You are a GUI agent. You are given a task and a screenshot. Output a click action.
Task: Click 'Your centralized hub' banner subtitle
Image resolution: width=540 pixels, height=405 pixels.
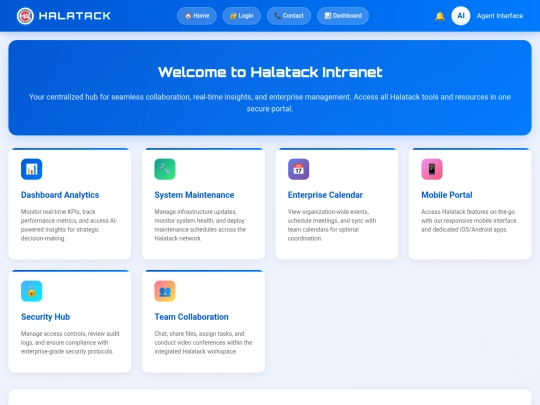coord(270,103)
